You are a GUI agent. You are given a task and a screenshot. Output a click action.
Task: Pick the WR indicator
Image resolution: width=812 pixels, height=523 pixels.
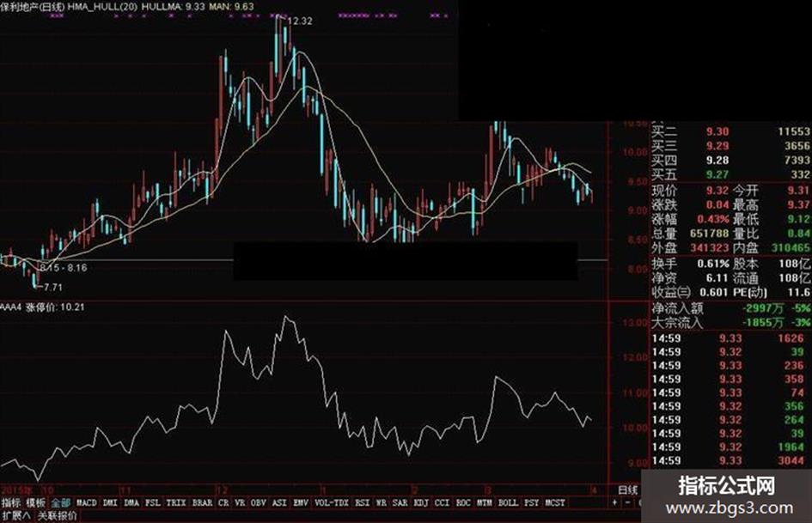tap(382, 502)
